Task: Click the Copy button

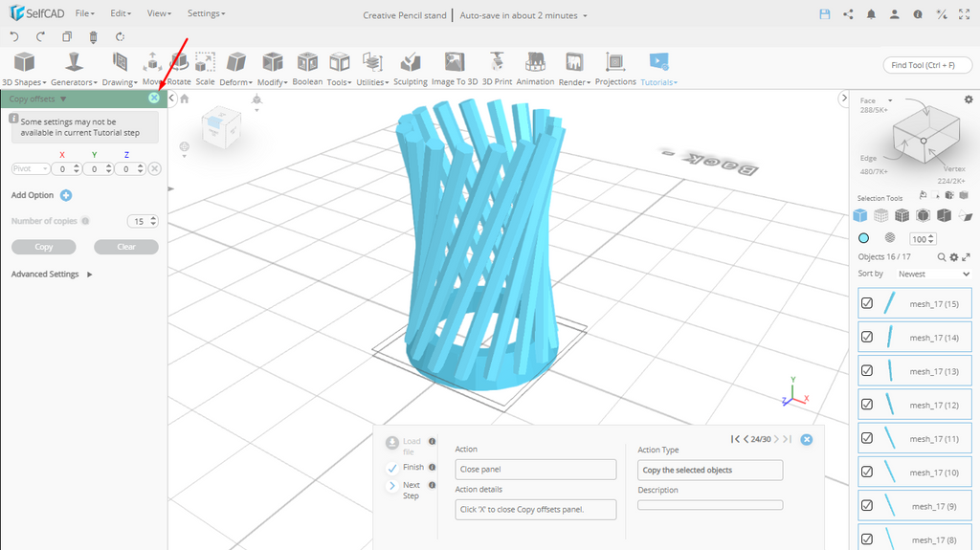Action: click(x=44, y=247)
